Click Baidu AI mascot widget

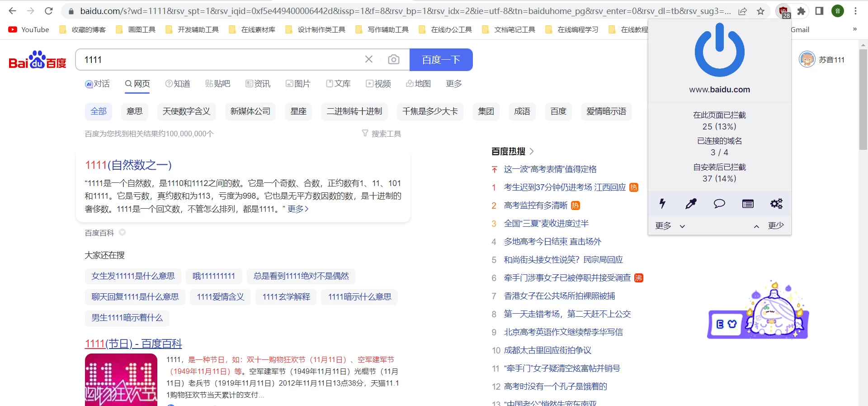pos(758,310)
